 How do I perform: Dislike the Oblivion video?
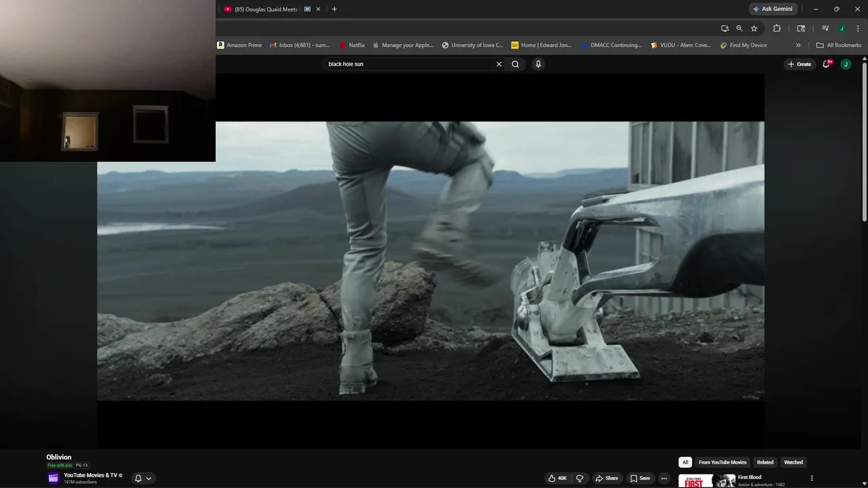[580, 479]
